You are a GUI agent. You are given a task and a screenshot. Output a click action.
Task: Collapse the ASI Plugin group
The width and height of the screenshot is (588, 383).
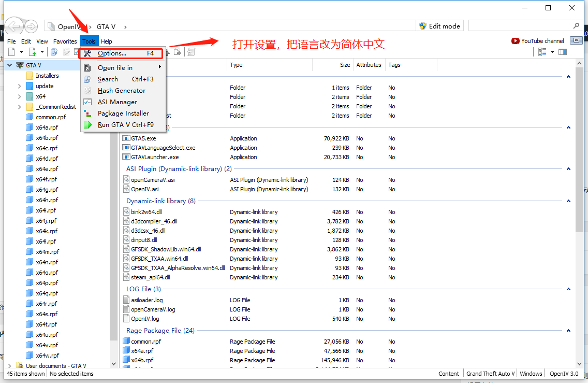point(568,169)
